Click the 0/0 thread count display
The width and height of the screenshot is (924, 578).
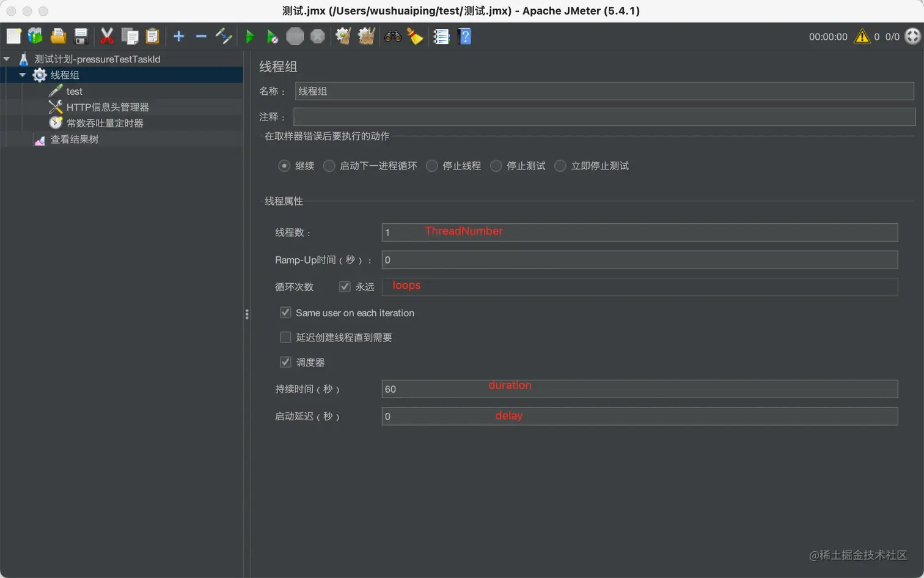tap(892, 37)
